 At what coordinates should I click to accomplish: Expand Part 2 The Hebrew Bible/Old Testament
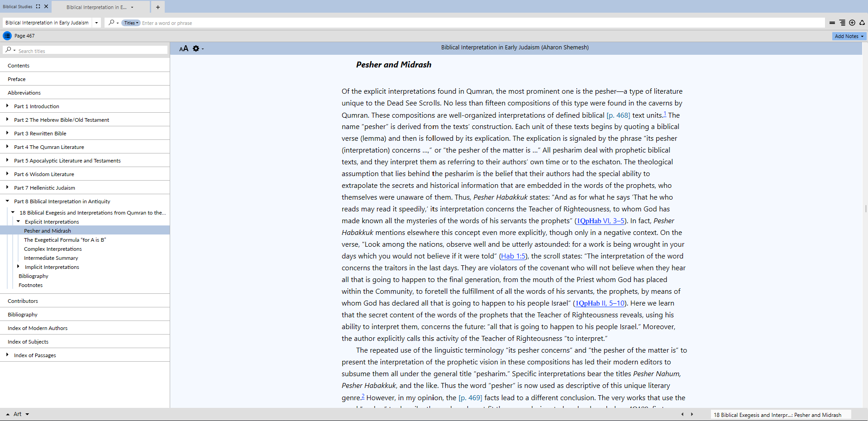(x=7, y=120)
